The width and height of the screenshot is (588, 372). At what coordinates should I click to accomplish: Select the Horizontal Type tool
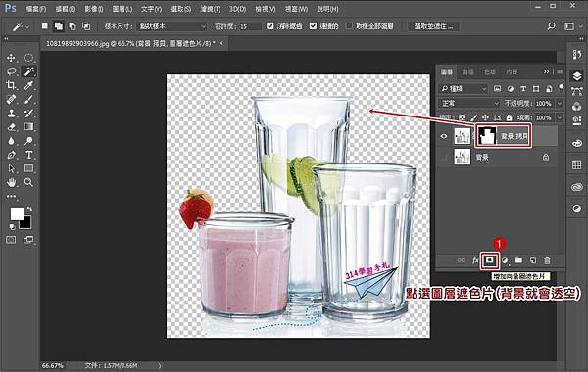[x=28, y=155]
